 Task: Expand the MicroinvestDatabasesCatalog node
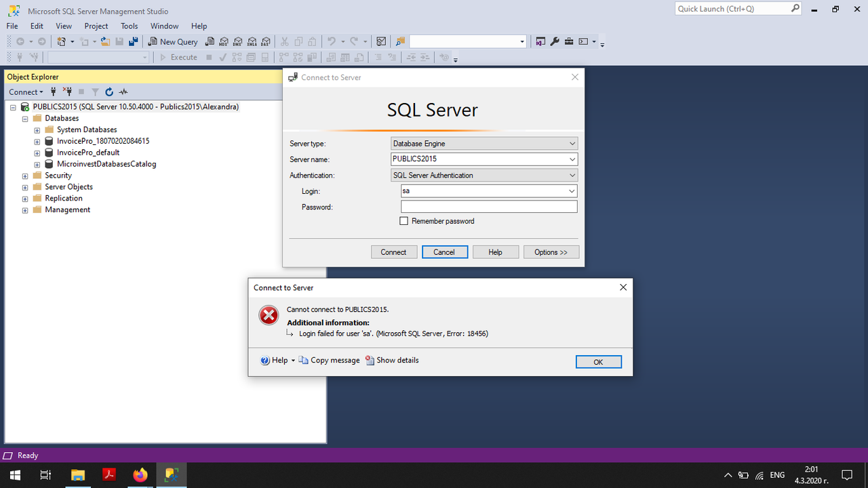click(37, 165)
